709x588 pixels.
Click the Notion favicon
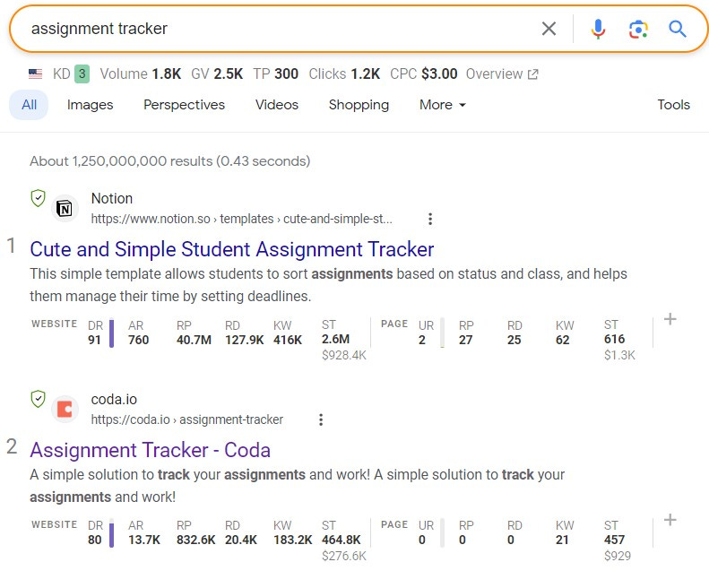[x=65, y=209]
